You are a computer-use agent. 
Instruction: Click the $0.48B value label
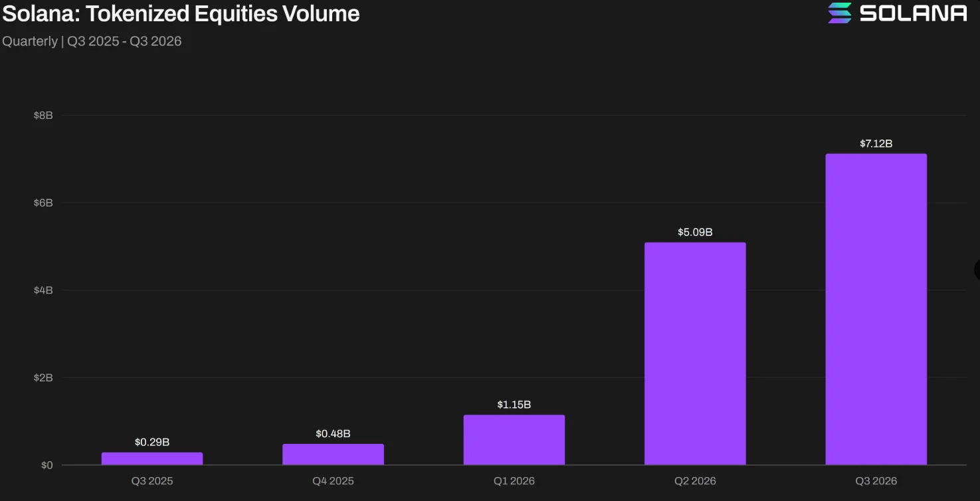click(333, 434)
